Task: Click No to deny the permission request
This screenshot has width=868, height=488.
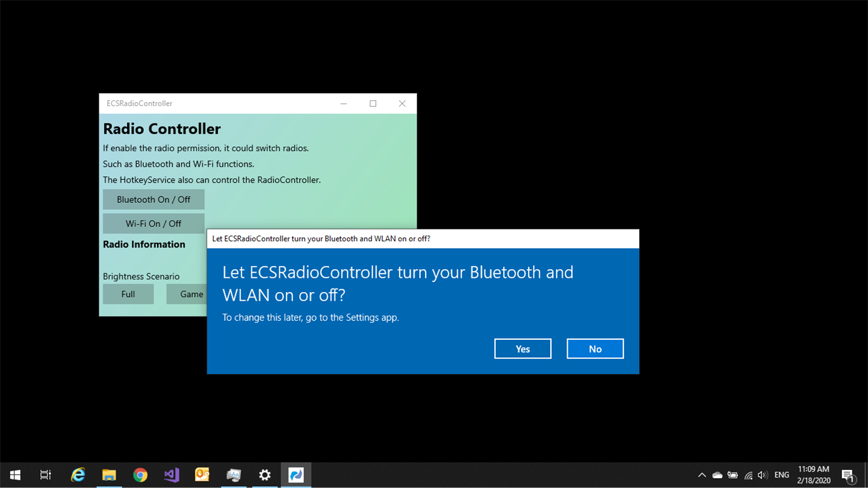Action: [x=595, y=348]
